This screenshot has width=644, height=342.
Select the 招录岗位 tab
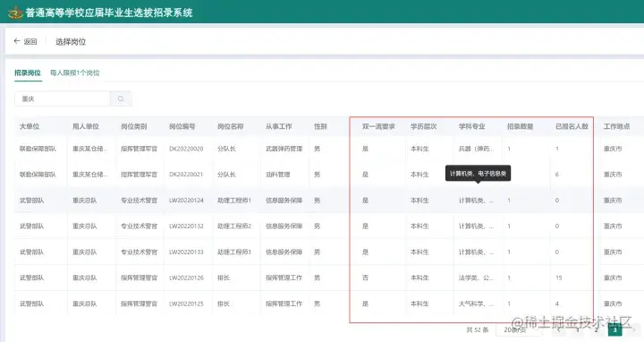[28, 73]
